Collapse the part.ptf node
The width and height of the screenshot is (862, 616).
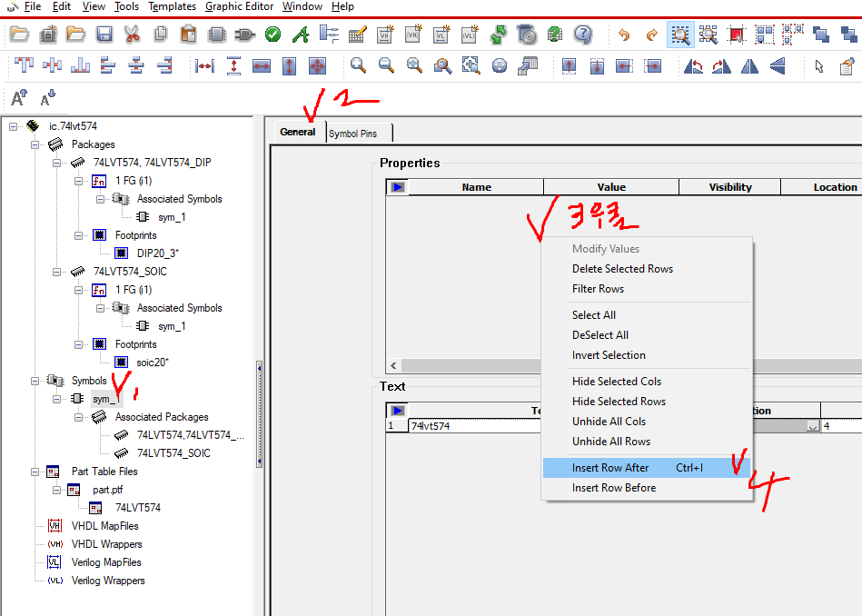coord(56,490)
